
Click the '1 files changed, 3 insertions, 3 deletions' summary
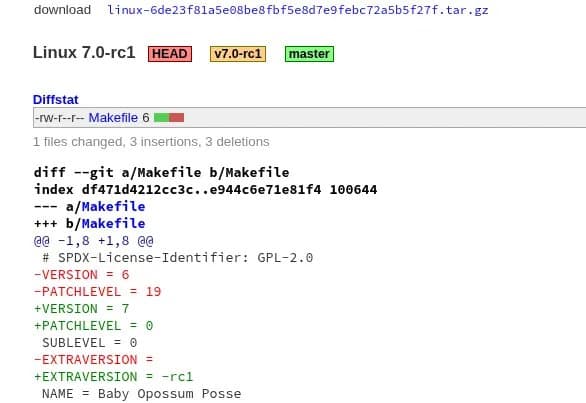pos(151,142)
